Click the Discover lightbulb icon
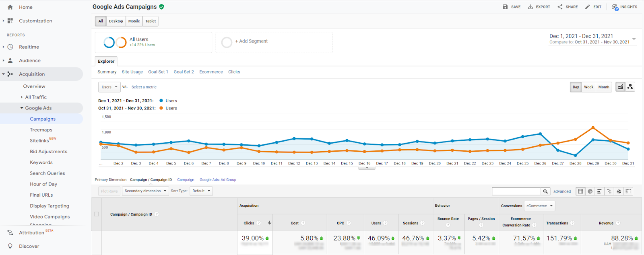 point(10,246)
